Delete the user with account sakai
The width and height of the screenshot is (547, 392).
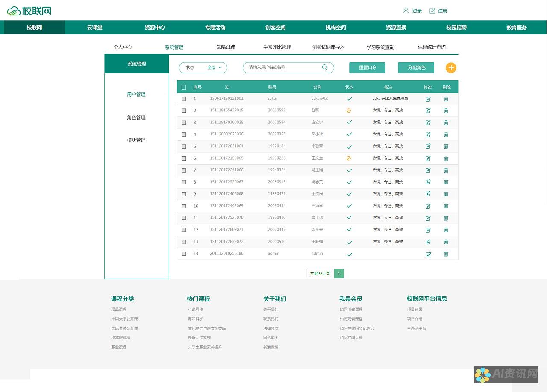click(446, 99)
